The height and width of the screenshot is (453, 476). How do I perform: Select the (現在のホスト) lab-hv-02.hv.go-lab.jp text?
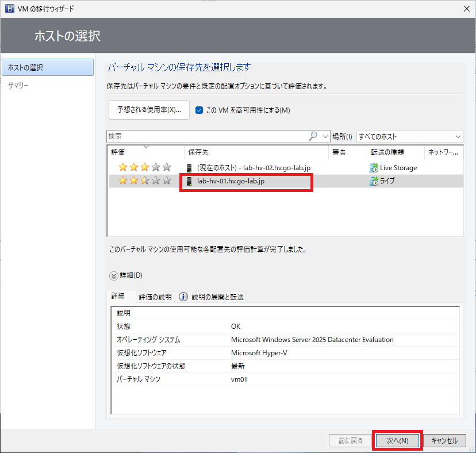(254, 168)
